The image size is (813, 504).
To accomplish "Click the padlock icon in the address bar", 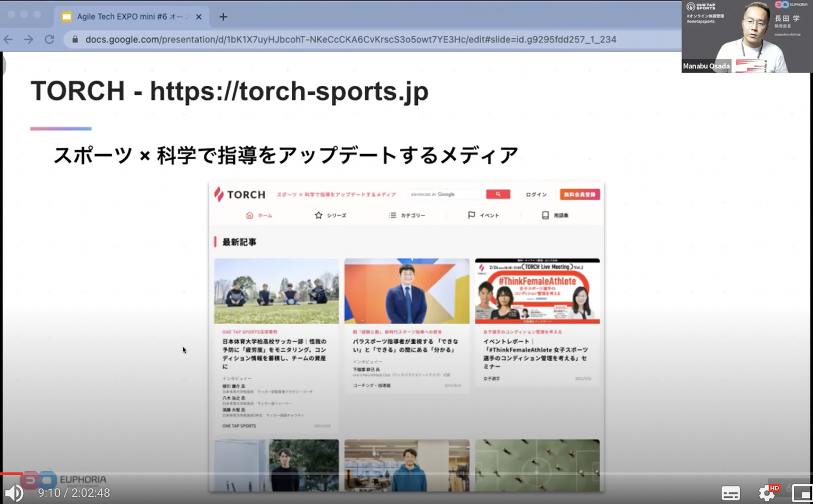I will (x=75, y=40).
